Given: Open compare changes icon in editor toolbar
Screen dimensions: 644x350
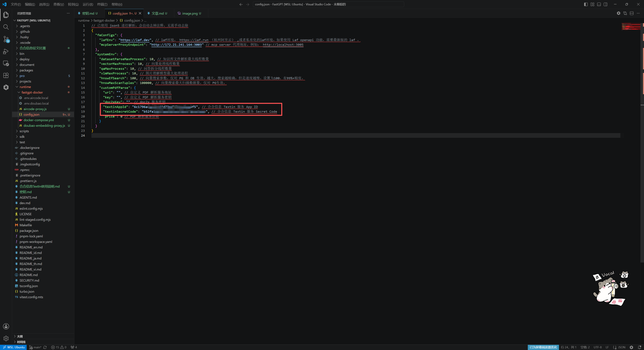Looking at the screenshot, I should [x=625, y=13].
